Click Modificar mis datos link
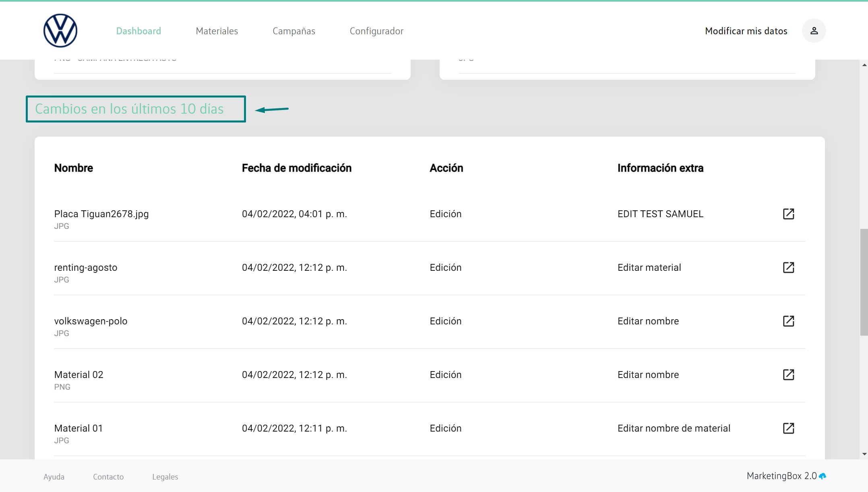This screenshot has width=868, height=492. 746,31
